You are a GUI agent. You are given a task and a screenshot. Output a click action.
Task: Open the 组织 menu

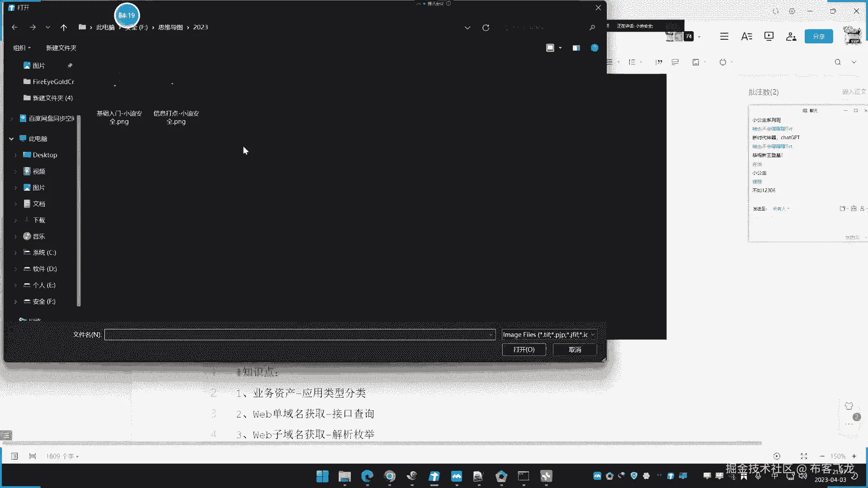click(22, 48)
